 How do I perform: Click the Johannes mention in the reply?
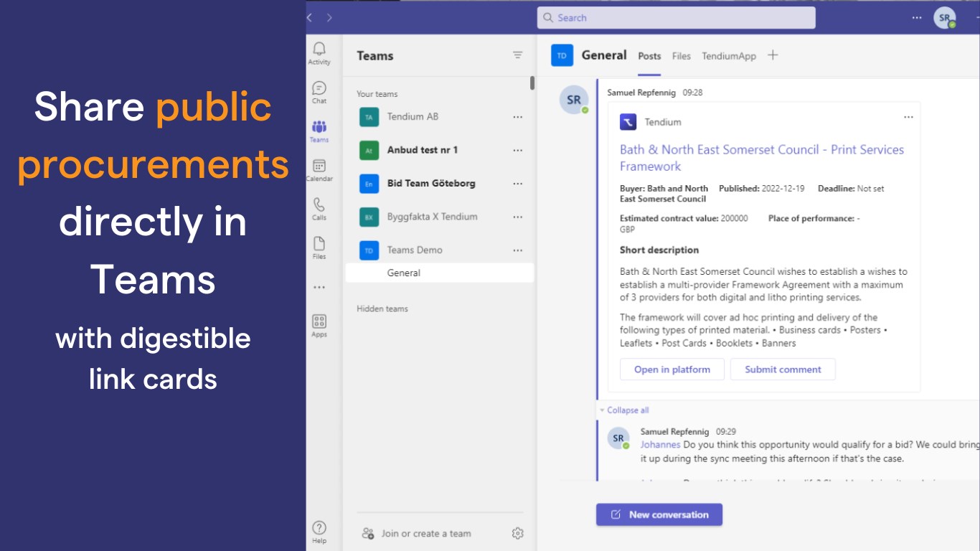pos(661,445)
